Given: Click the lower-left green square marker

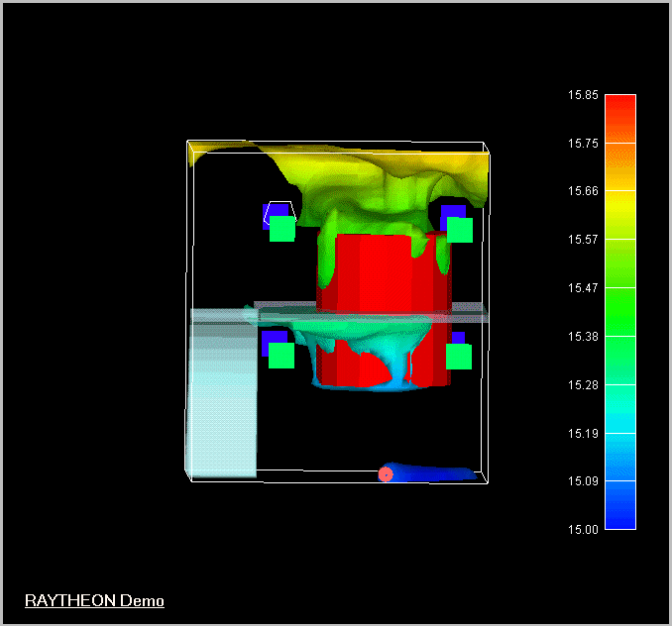Looking at the screenshot, I should (x=281, y=355).
